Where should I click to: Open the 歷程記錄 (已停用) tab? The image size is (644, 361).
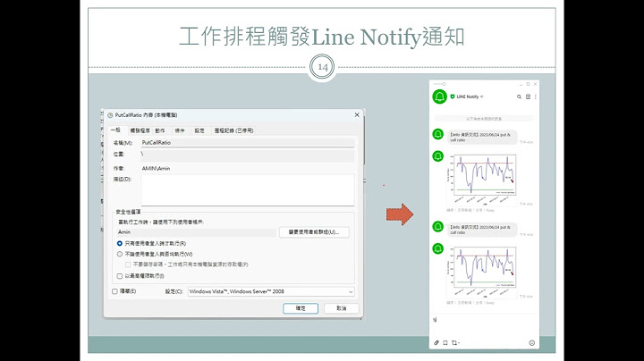[x=233, y=130]
